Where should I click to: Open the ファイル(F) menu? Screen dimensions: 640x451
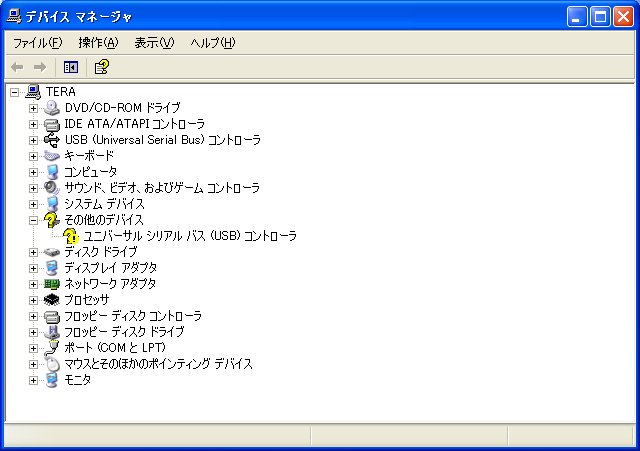coord(38,42)
